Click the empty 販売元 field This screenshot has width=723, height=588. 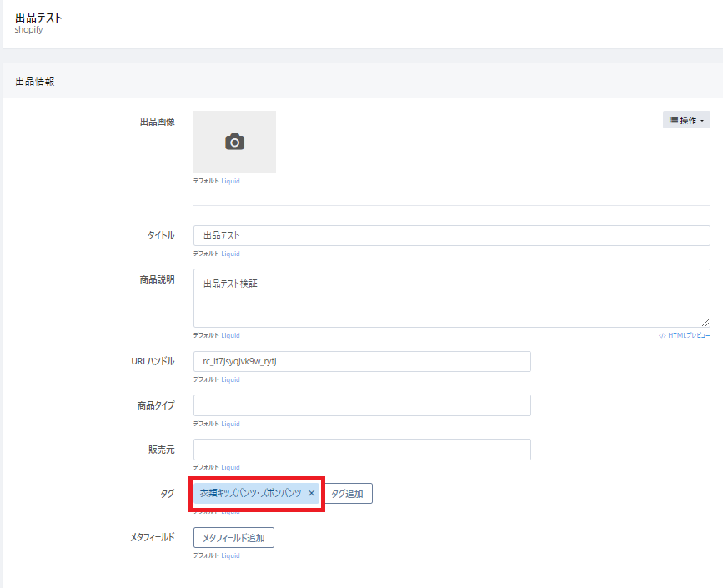(x=362, y=450)
